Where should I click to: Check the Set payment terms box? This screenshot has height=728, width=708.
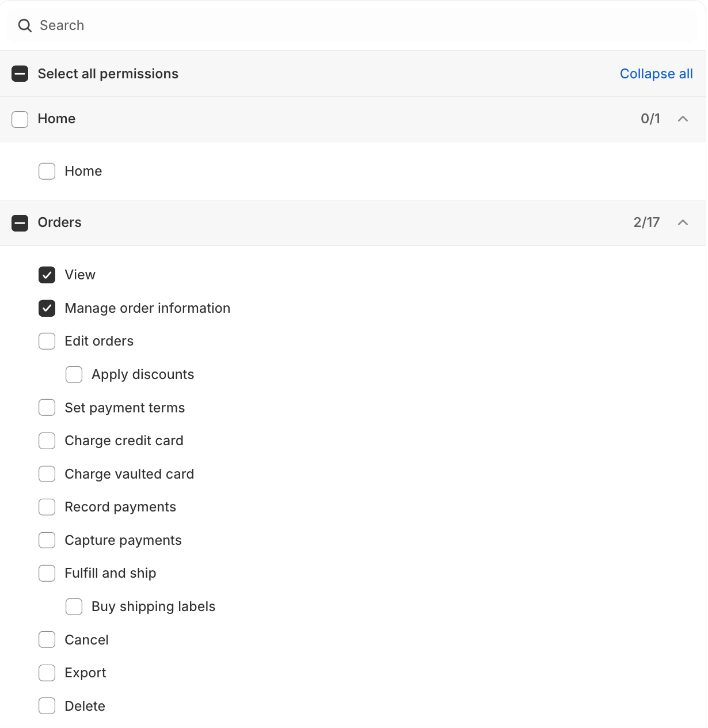pyautogui.click(x=47, y=408)
